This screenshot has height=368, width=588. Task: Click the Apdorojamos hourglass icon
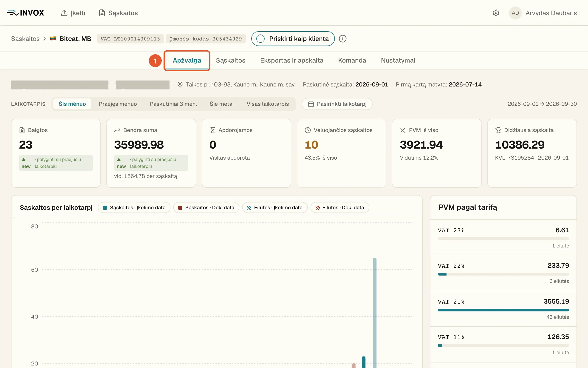[213, 130]
